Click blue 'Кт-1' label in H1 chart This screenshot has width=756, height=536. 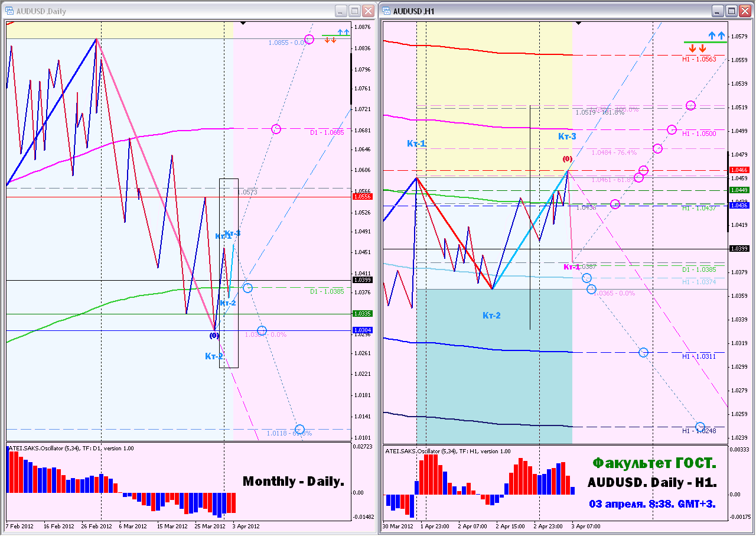416,144
